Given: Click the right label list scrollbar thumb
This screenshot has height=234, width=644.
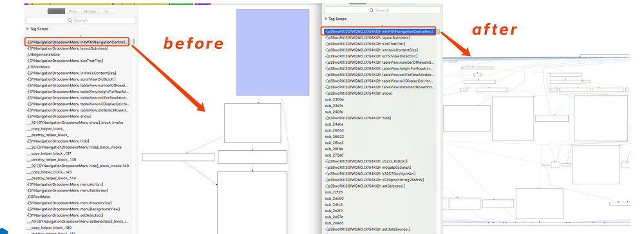Looking at the screenshot, I should coord(439,32).
